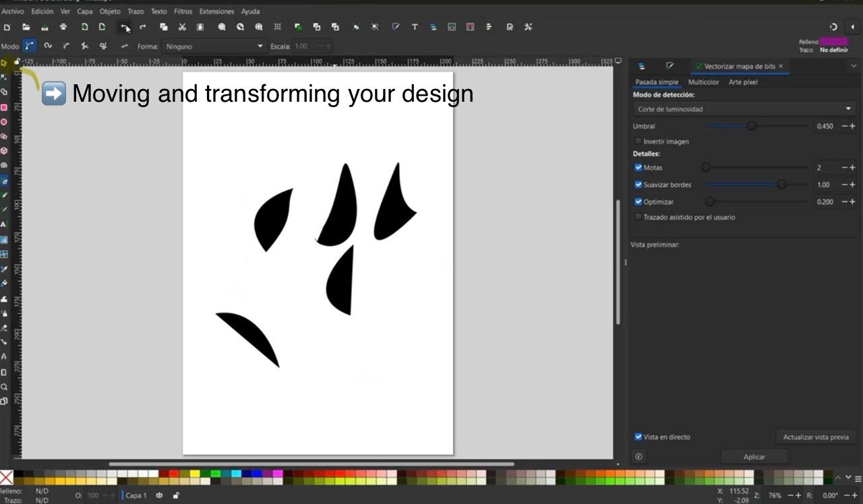Click the no-color X swatch
This screenshot has width=863, height=504.
(6, 478)
